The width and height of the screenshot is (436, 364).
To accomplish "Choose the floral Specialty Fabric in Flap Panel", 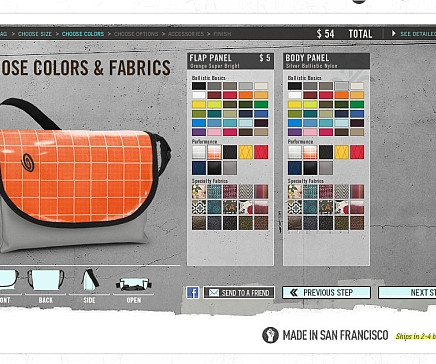I will (x=199, y=192).
